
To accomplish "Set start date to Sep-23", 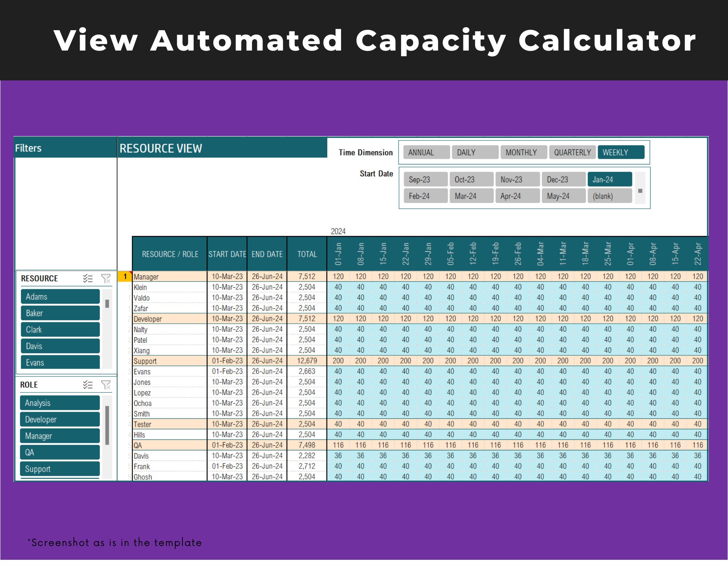I will tap(426, 180).
